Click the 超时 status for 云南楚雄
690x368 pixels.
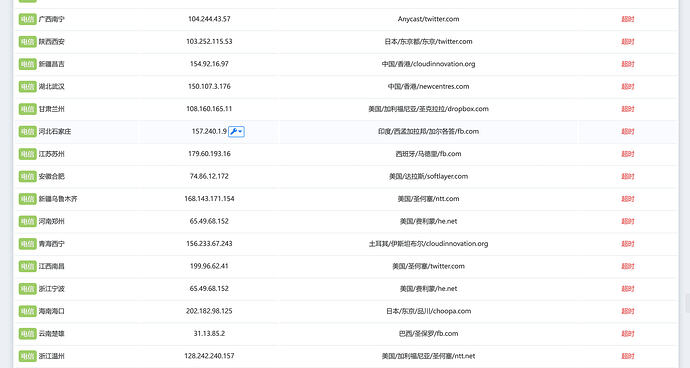tap(628, 334)
